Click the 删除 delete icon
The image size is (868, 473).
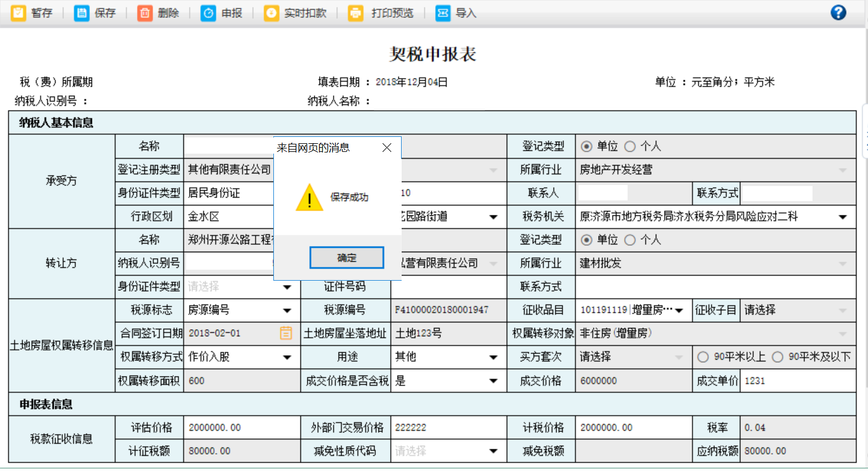pyautogui.click(x=144, y=13)
